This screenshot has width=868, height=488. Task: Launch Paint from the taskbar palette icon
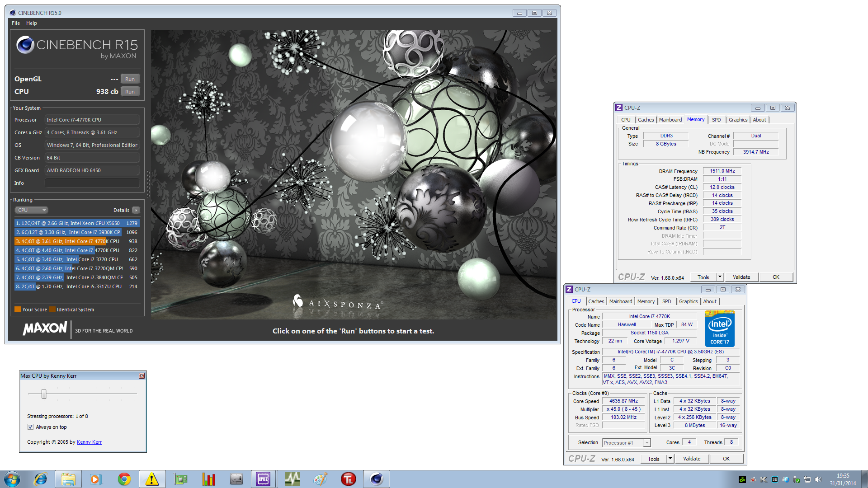point(320,479)
